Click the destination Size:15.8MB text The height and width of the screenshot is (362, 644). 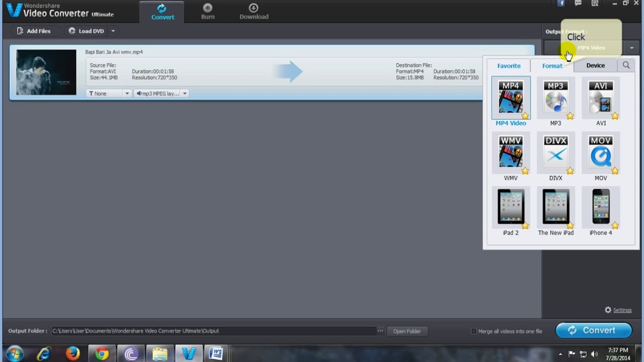[x=410, y=78]
